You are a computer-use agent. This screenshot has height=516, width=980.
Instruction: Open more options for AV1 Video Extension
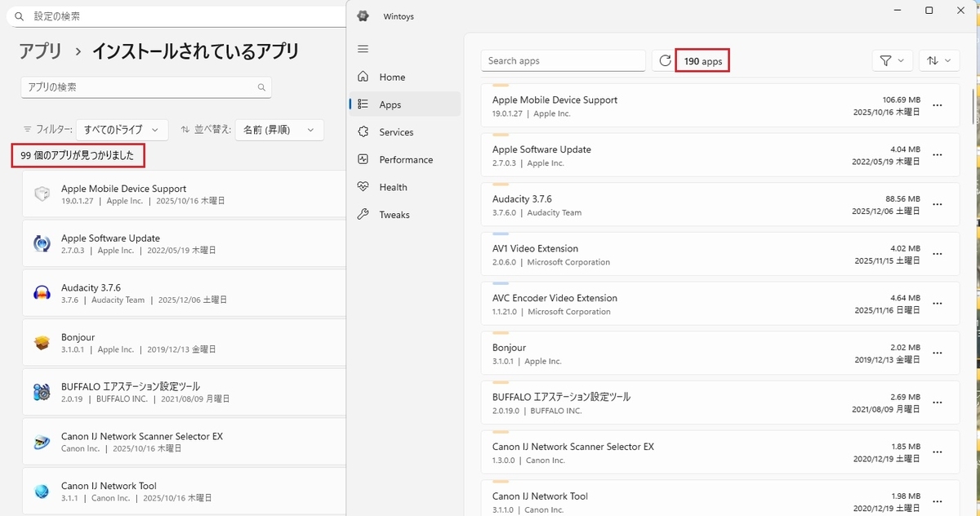tap(938, 254)
